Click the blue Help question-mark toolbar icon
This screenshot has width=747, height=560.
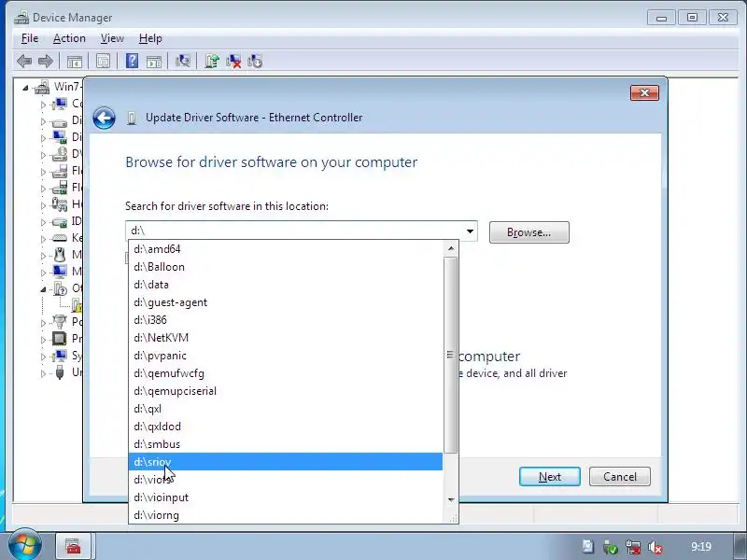[x=132, y=61]
